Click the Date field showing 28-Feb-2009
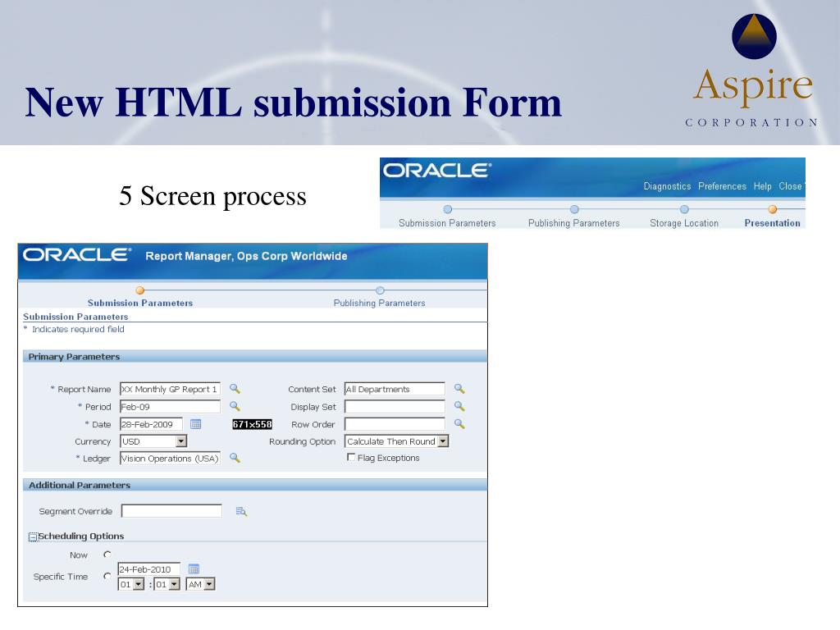840x630 pixels. [151, 424]
